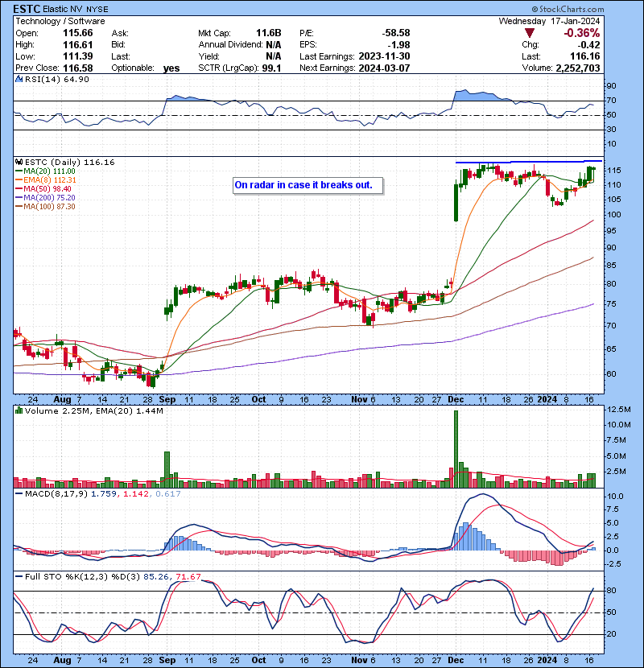The height and width of the screenshot is (668, 644).
Task: Click the 'Aug' label on the bottom date axis
Action: click(x=62, y=660)
